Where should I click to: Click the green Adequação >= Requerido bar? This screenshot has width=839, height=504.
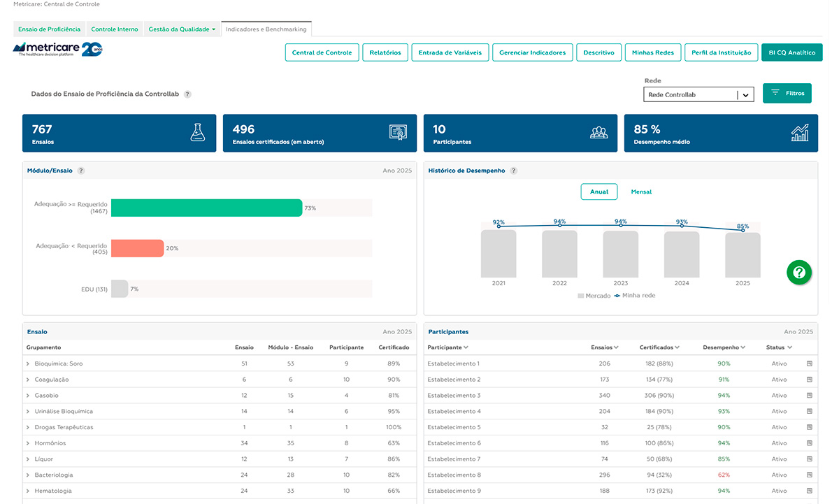tap(206, 208)
